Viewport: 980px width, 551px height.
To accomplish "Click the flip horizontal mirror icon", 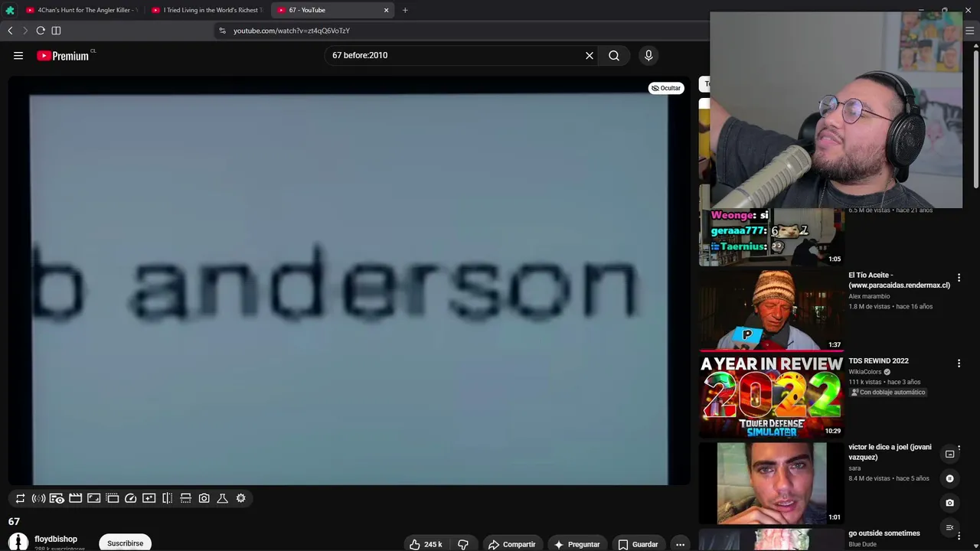I will (168, 498).
